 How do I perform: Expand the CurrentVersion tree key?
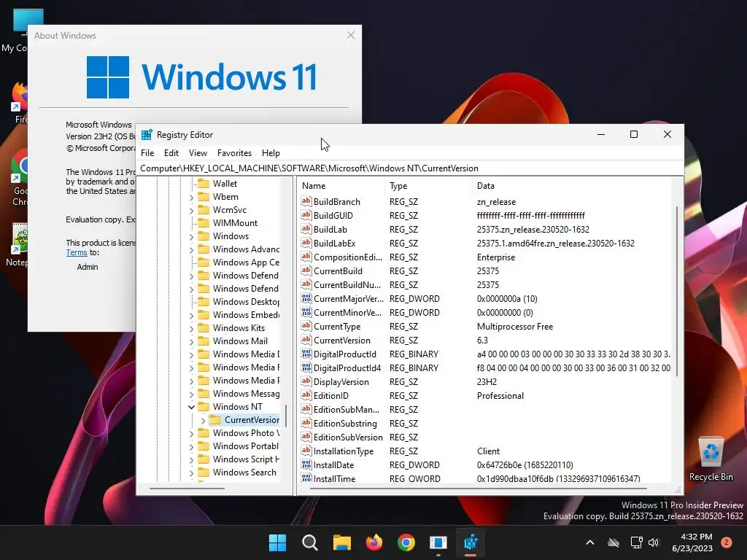(x=203, y=420)
